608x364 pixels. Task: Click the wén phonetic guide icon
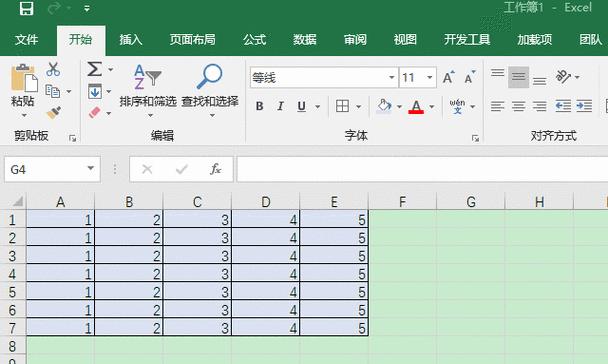458,107
